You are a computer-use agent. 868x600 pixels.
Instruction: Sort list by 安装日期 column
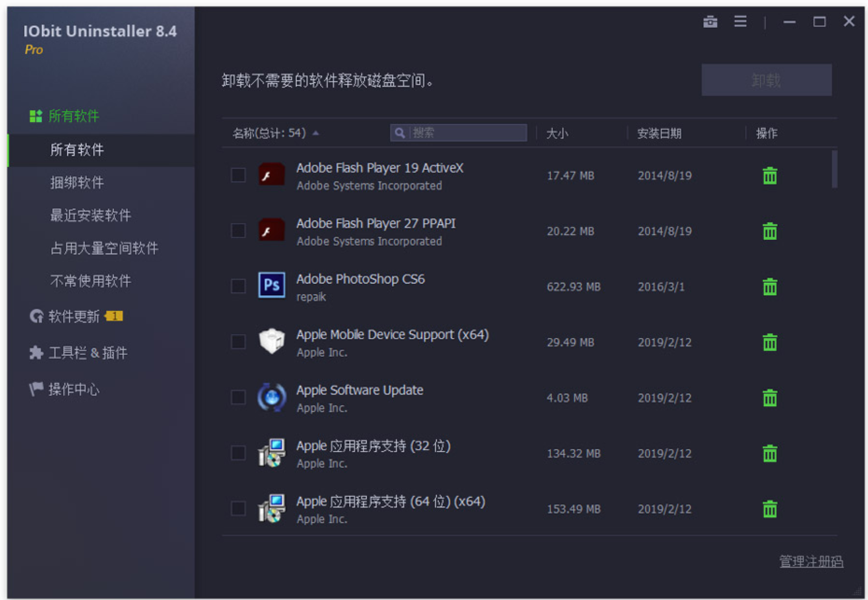659,133
